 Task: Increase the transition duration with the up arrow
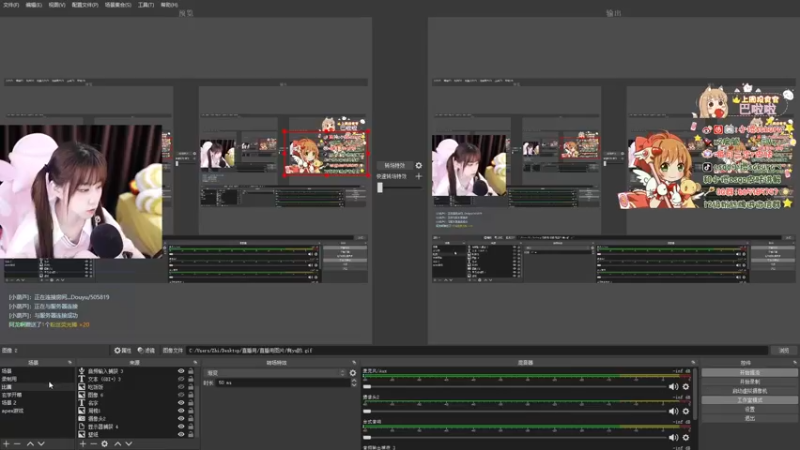354,380
